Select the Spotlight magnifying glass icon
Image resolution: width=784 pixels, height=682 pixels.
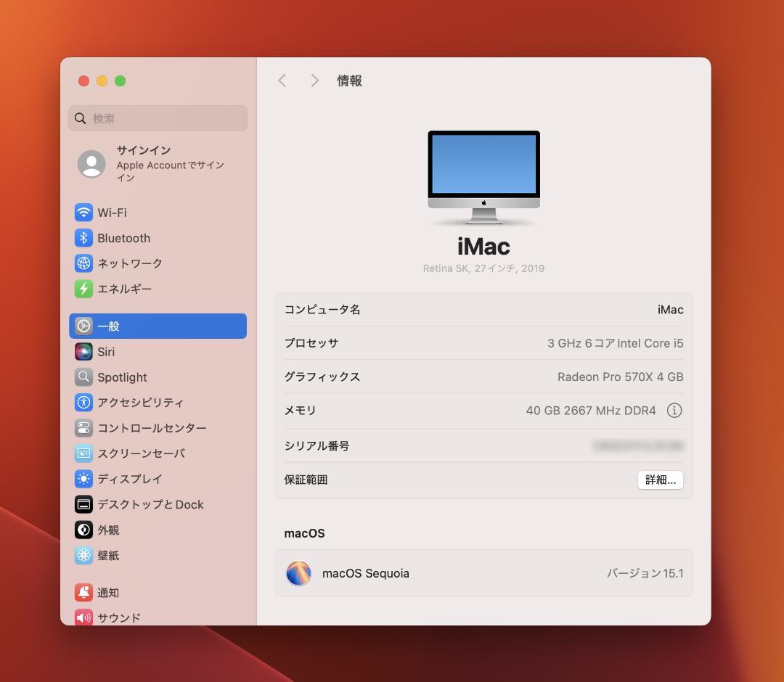[83, 377]
